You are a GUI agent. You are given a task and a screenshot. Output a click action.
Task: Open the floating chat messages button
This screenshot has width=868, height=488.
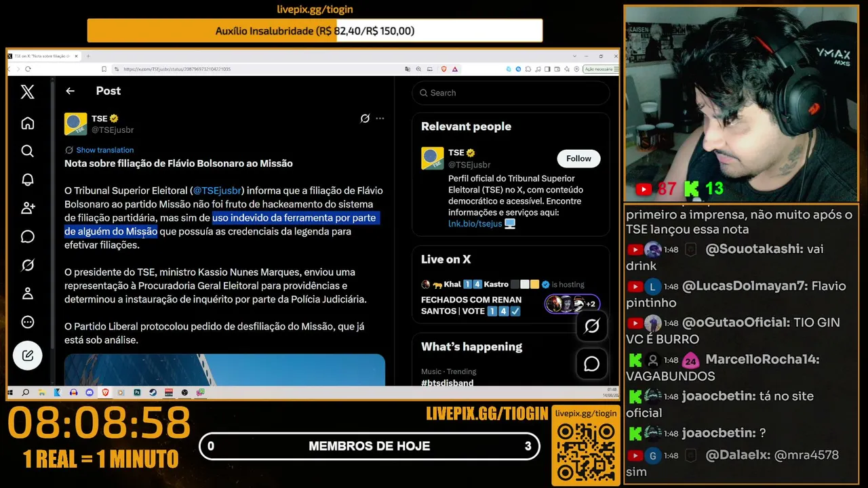click(x=592, y=364)
